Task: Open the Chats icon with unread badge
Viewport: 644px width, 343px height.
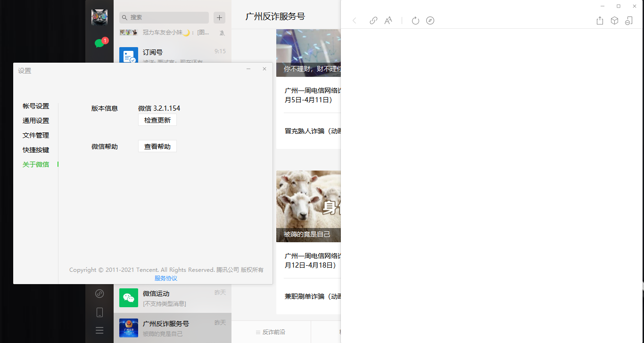Action: click(99, 43)
